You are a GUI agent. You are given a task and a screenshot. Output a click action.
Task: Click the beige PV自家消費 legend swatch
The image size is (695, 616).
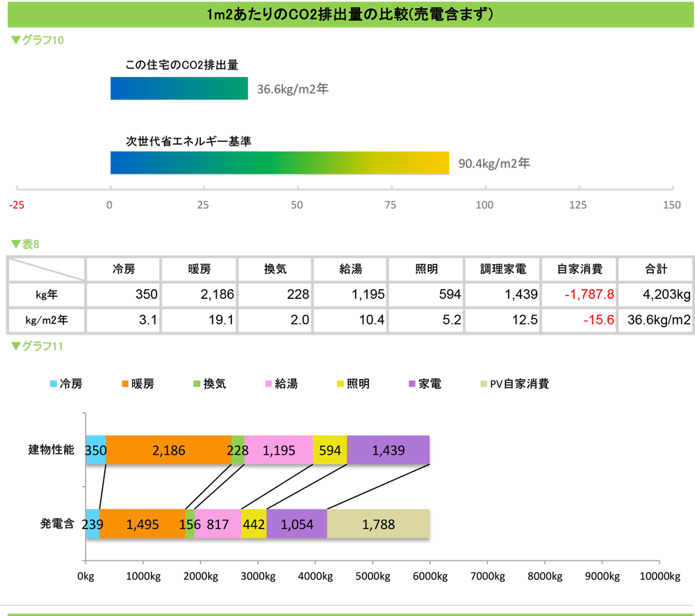tap(484, 384)
